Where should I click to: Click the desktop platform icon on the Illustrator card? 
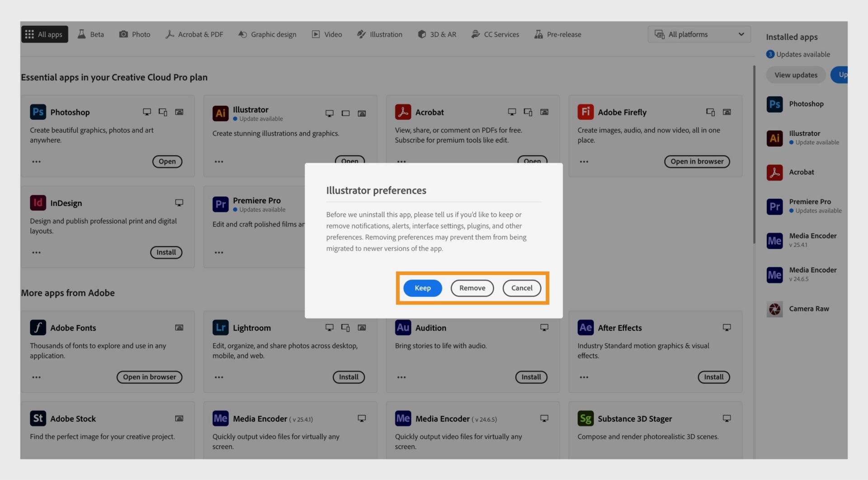click(x=329, y=113)
